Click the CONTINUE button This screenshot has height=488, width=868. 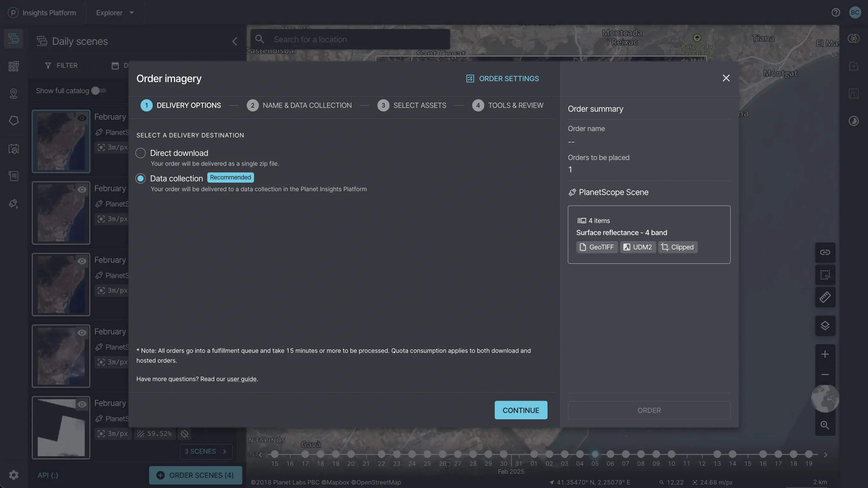pos(521,410)
